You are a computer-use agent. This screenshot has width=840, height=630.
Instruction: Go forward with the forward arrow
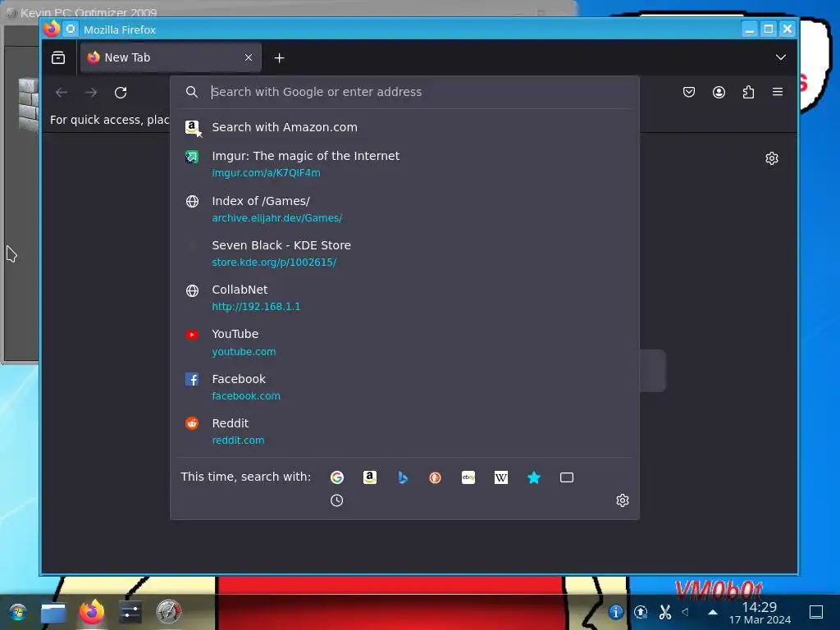91,92
